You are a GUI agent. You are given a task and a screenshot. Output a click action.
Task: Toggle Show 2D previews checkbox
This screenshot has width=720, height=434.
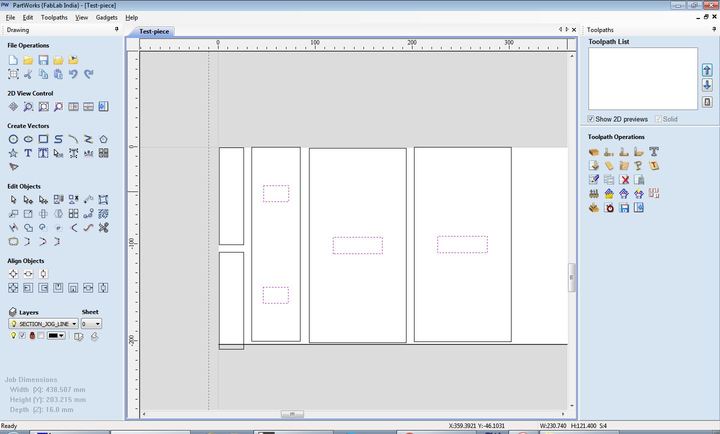point(591,119)
